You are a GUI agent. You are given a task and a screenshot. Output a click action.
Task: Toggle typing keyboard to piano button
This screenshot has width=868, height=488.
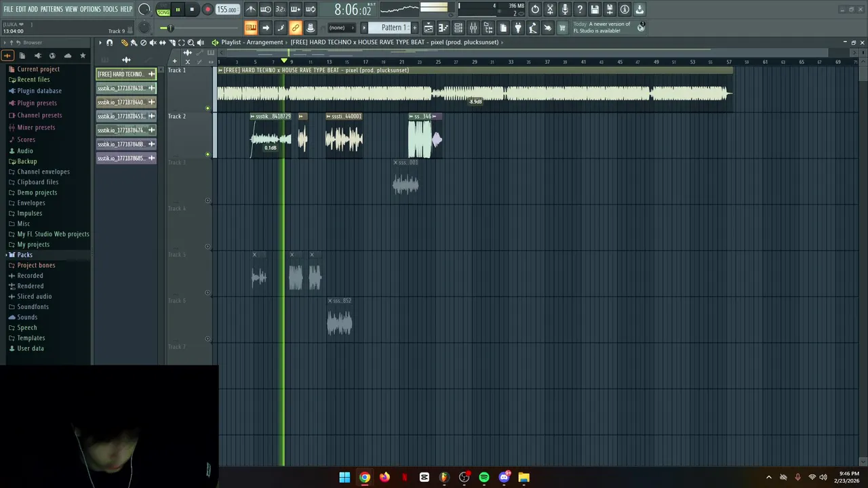tap(251, 28)
